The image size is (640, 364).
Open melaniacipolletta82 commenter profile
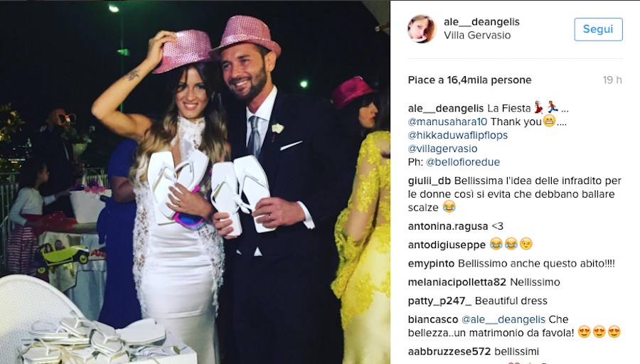click(457, 282)
